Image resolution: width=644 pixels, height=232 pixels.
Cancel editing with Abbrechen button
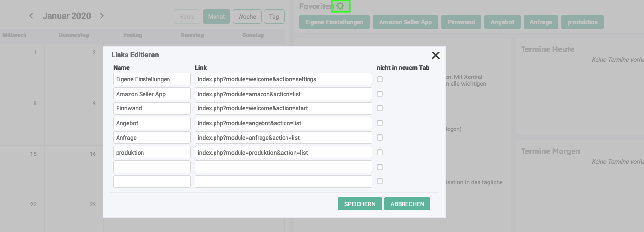coord(407,204)
